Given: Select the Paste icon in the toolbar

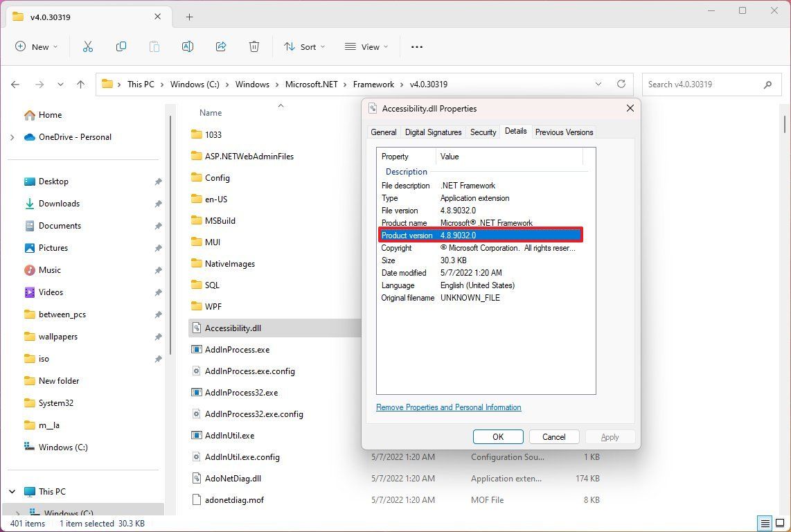Looking at the screenshot, I should (154, 46).
